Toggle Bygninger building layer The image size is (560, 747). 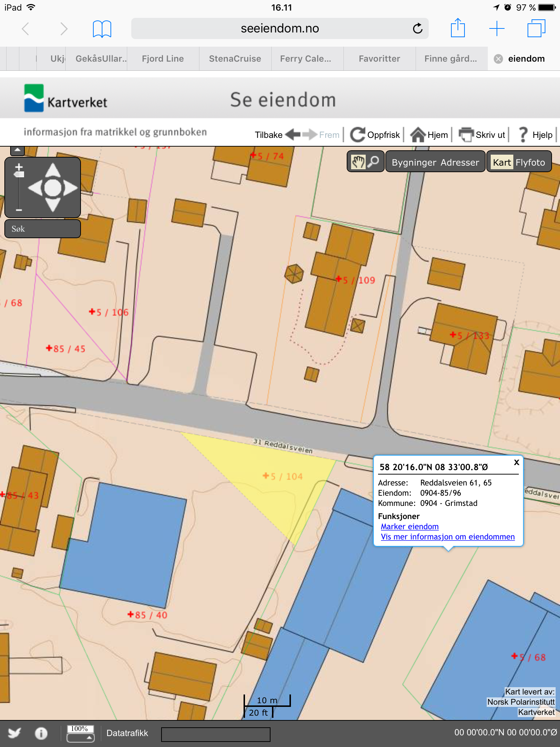tap(414, 162)
